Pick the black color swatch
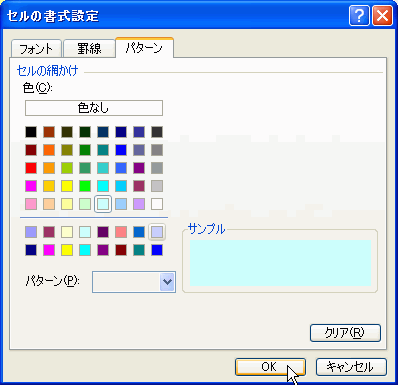 (31, 132)
